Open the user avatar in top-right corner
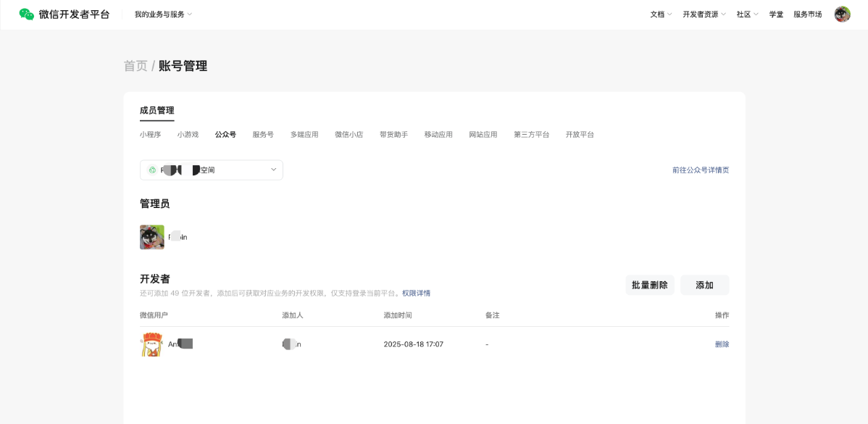 coord(842,14)
